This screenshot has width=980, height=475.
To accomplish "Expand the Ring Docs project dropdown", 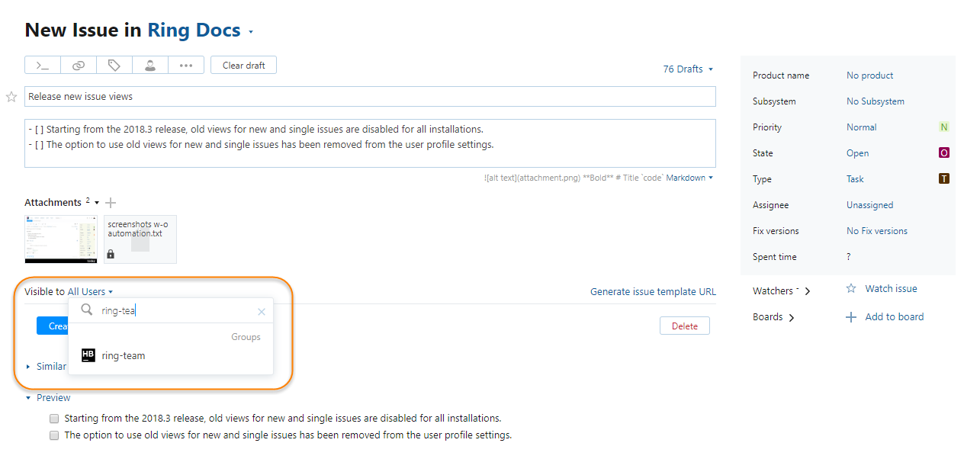I will pos(251,32).
